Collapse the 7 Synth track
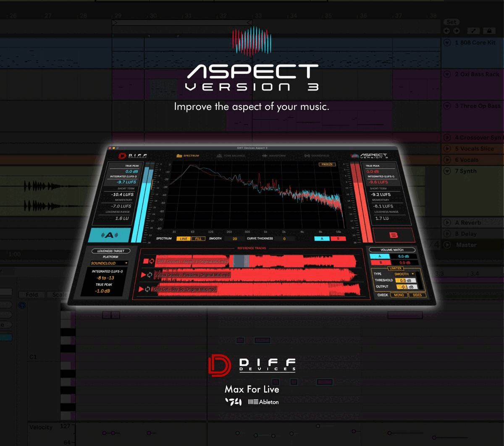 447,171
